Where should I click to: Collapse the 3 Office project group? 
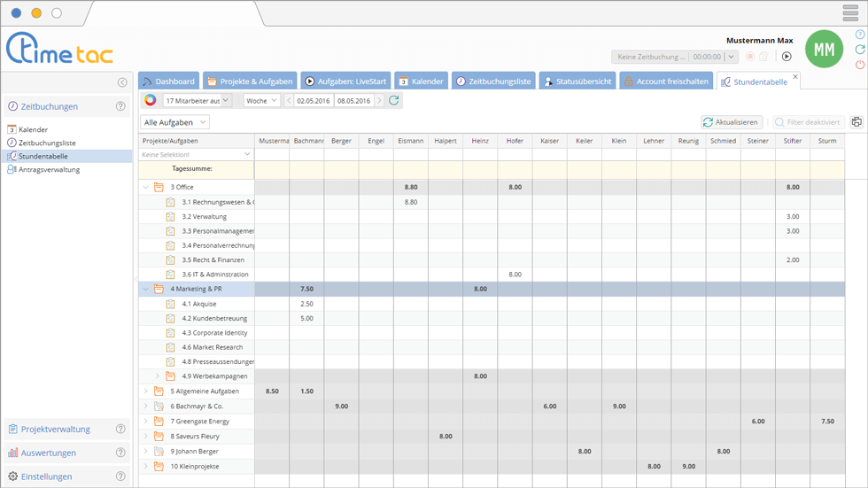pos(147,188)
